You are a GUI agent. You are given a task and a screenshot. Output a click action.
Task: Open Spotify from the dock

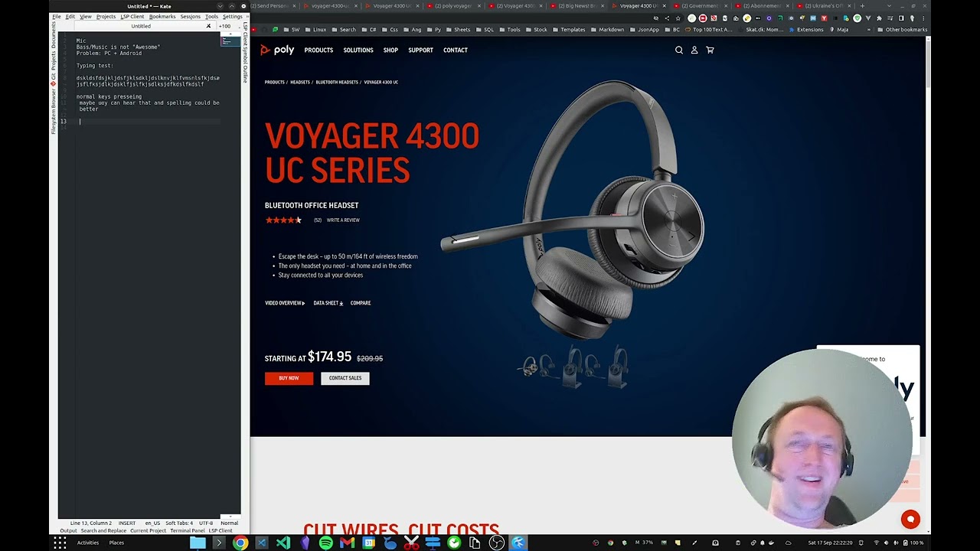pyautogui.click(x=325, y=543)
